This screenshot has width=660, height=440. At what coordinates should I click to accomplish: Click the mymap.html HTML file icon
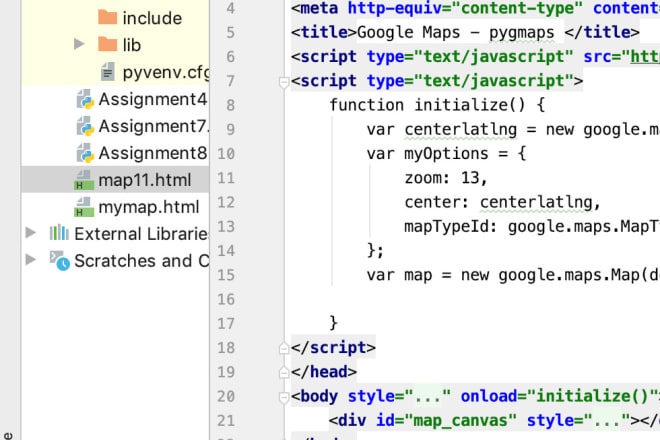84,207
